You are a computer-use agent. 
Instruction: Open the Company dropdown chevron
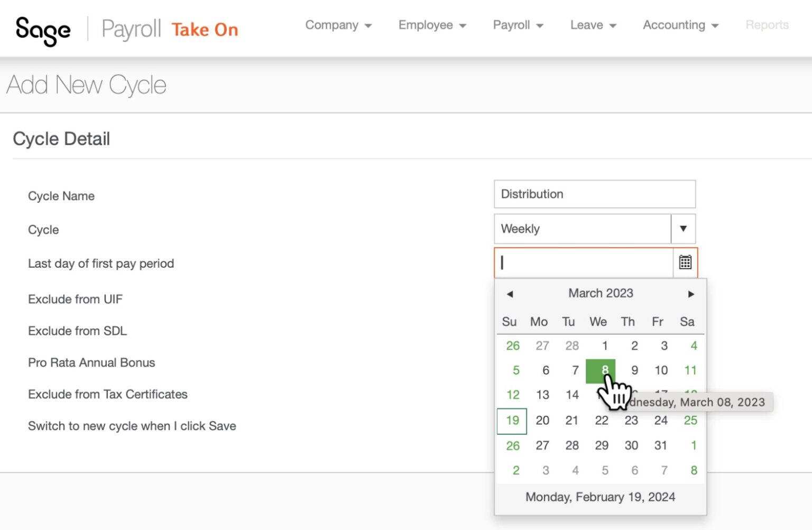pyautogui.click(x=368, y=25)
